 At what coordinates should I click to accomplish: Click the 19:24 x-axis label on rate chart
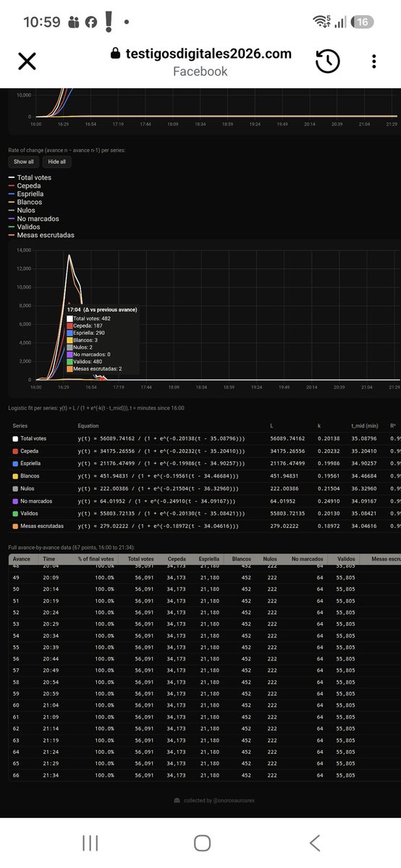pyautogui.click(x=256, y=387)
